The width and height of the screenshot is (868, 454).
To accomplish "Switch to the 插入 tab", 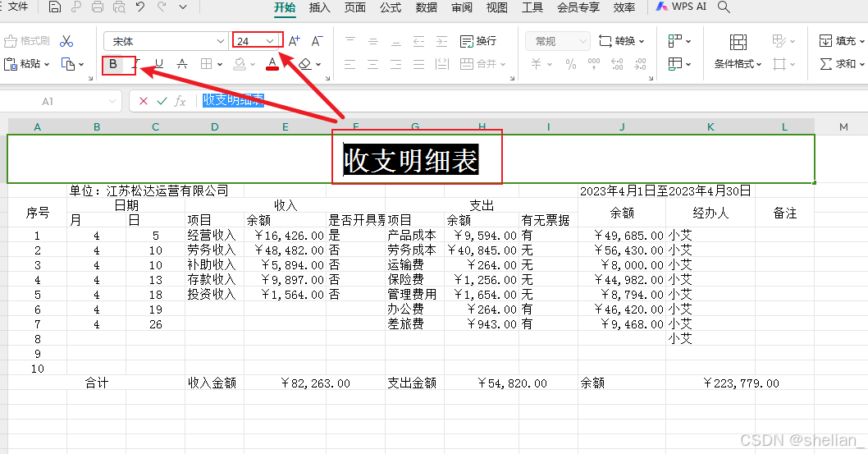I will pos(319,7).
